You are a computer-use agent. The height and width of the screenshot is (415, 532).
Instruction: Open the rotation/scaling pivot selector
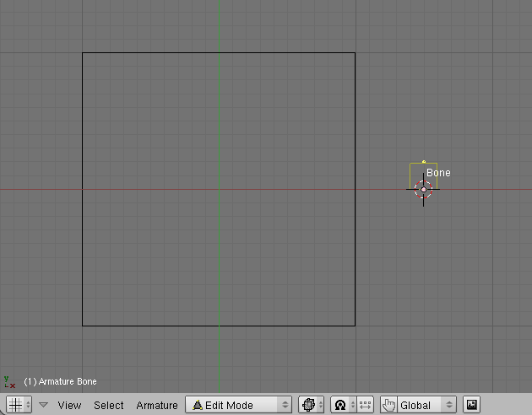(x=344, y=405)
